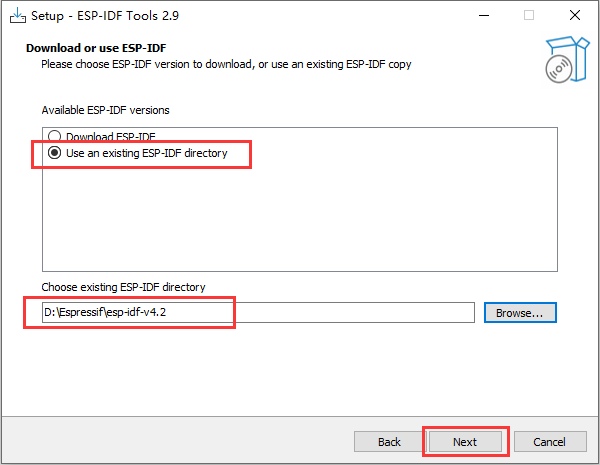Screen dimensions: 600x465
Task: Select the Download ESP-IDF radio button
Action: tap(54, 136)
